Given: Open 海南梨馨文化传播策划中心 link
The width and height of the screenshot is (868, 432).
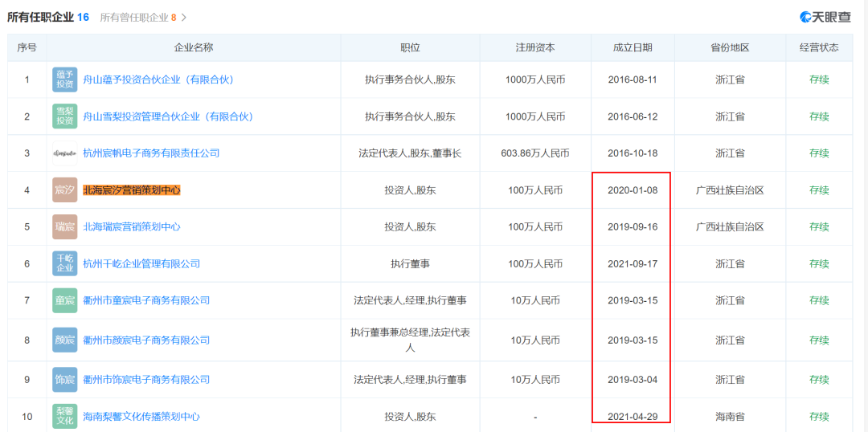Looking at the screenshot, I should click(141, 417).
